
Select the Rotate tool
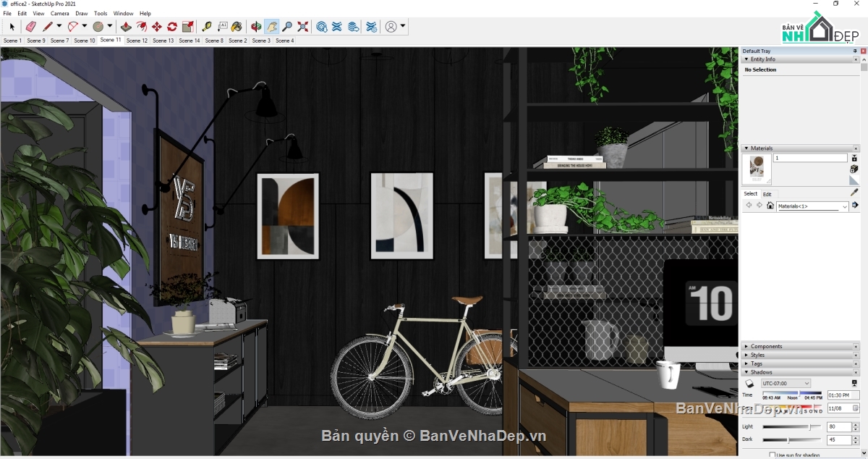coord(172,27)
